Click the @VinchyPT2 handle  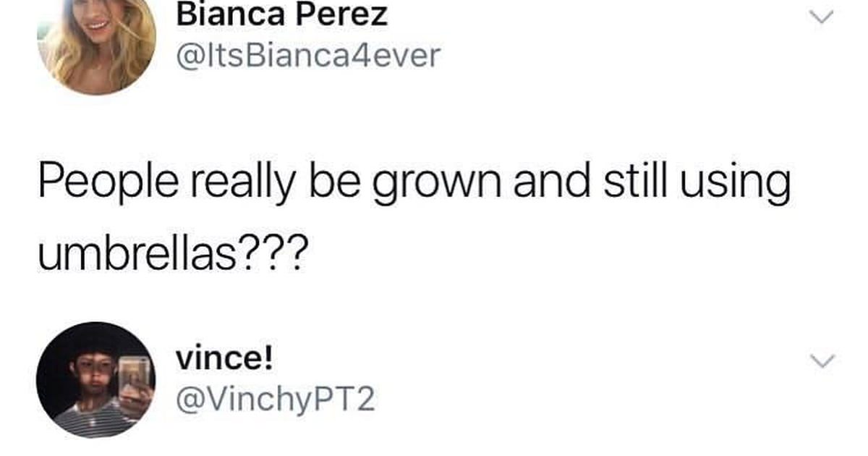(276, 399)
